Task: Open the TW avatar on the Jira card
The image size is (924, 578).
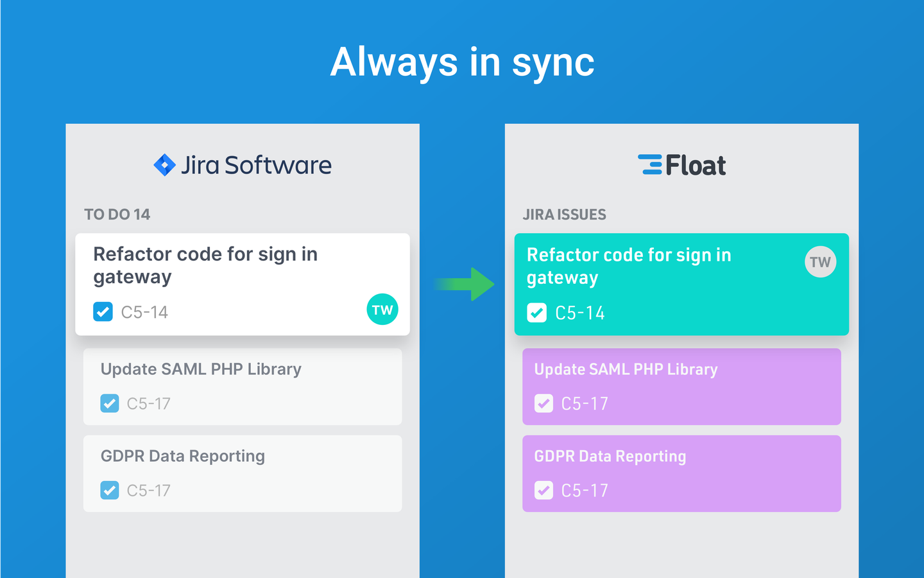Action: (x=382, y=310)
